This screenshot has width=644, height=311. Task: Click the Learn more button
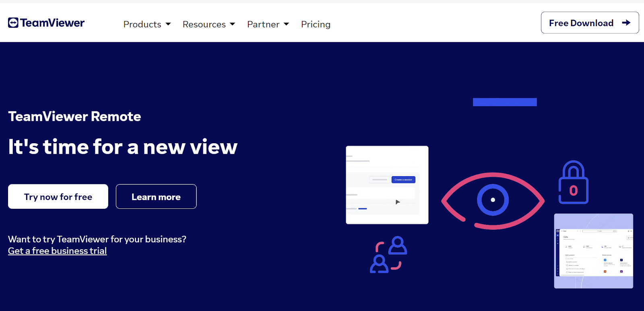coord(156,196)
